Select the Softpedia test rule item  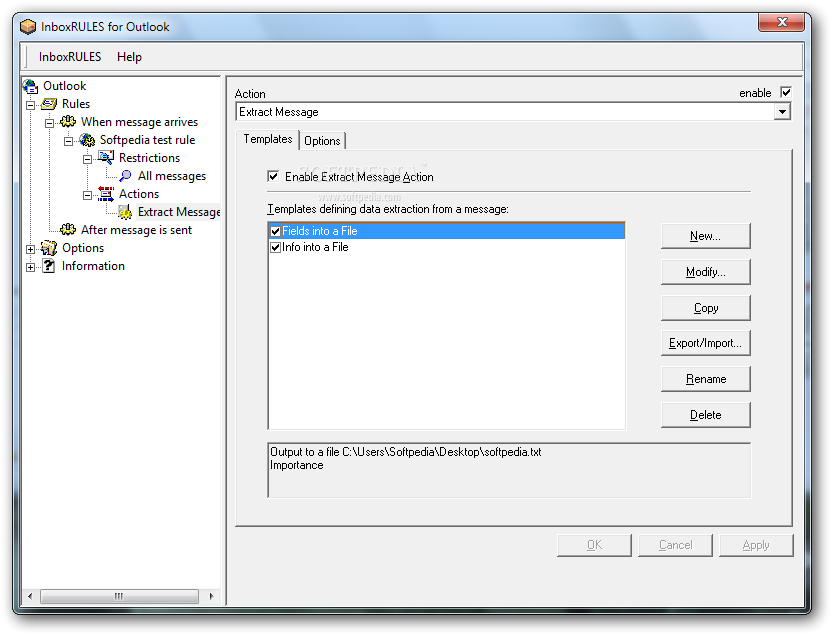(x=148, y=140)
